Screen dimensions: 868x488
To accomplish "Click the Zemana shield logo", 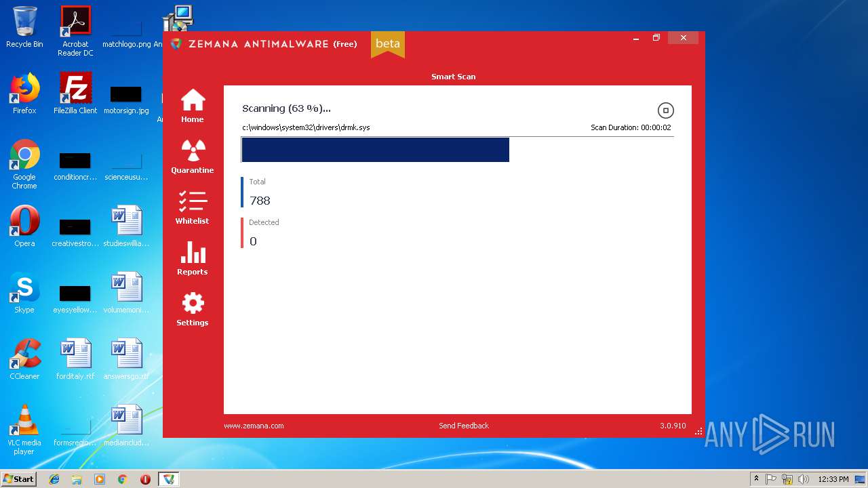I will tap(176, 44).
